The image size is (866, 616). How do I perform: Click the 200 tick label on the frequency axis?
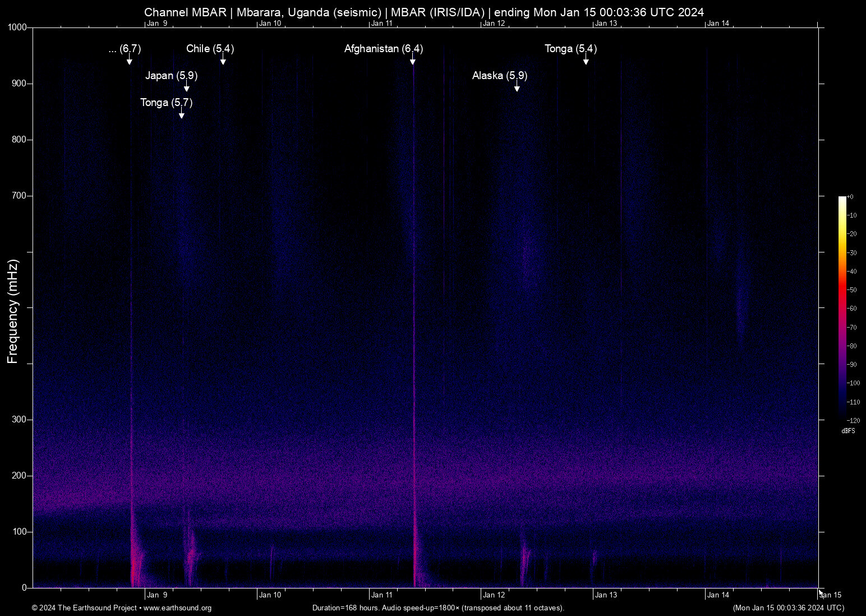19,476
